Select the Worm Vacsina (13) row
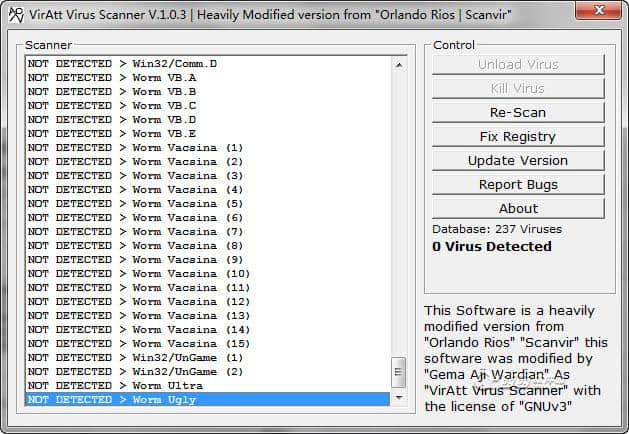This screenshot has width=629, height=434. tap(208, 316)
